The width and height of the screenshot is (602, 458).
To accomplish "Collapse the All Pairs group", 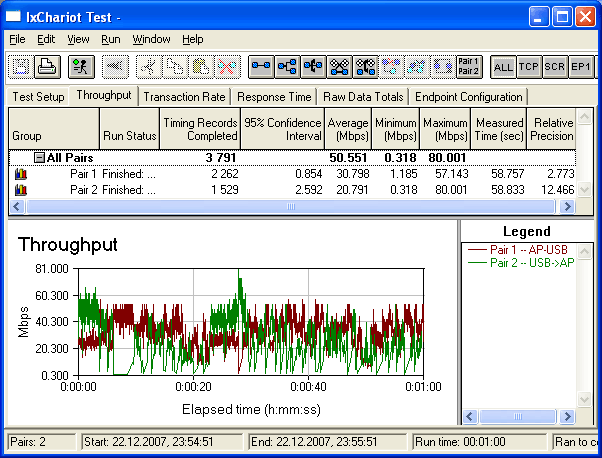I will [39, 157].
